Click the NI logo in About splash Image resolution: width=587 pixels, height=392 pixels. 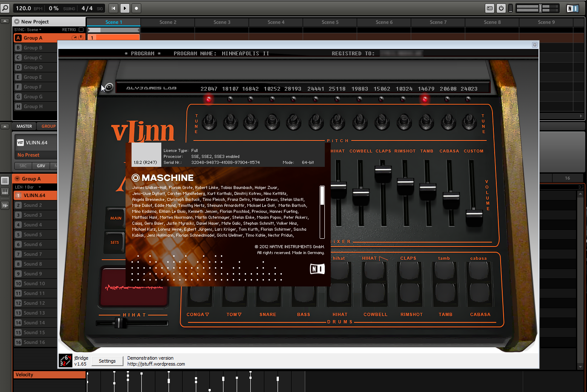pyautogui.click(x=317, y=269)
